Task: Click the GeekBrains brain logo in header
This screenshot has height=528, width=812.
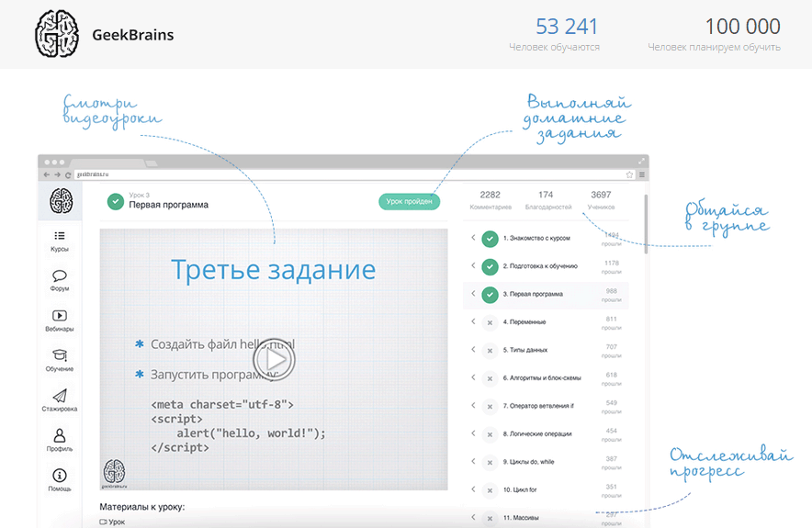Action: click(57, 35)
